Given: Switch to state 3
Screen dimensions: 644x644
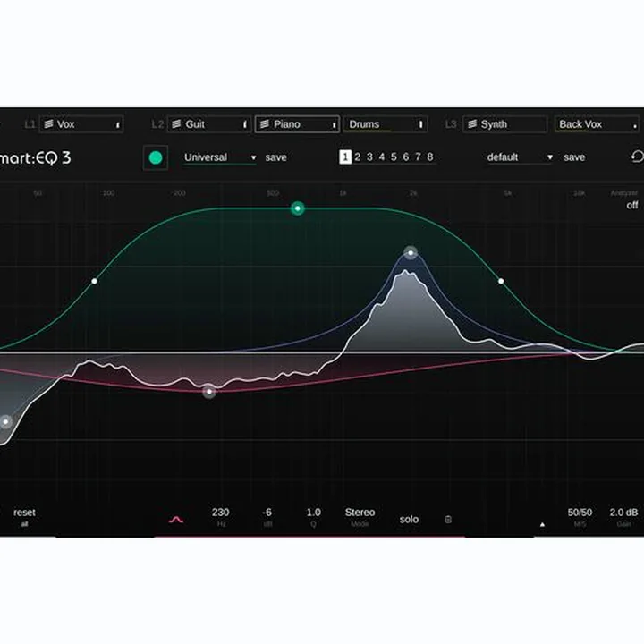Looking at the screenshot, I should click(369, 157).
